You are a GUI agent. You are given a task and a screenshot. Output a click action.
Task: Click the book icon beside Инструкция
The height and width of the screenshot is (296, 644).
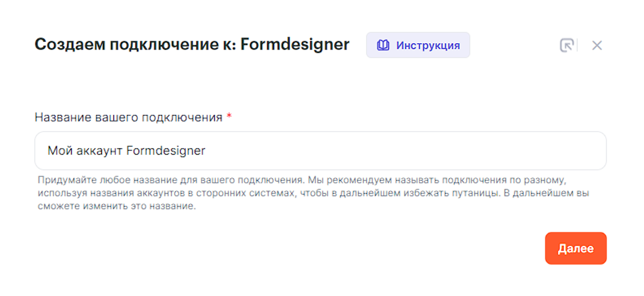383,46
